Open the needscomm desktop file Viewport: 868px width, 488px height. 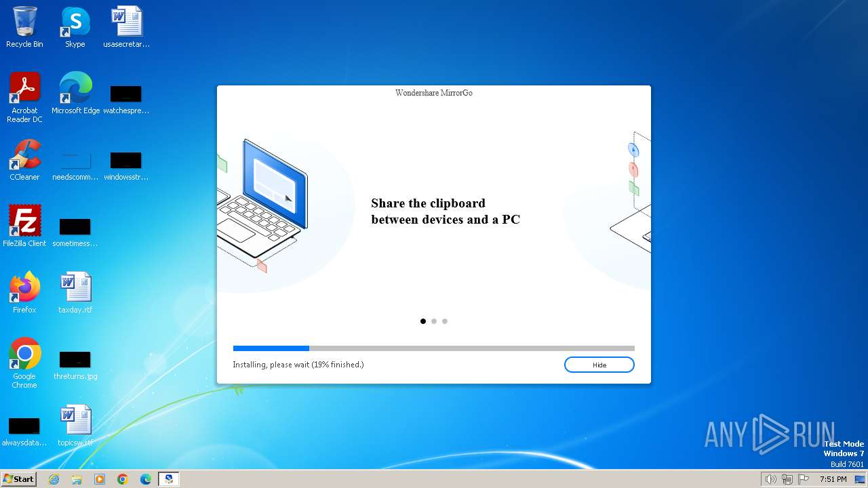point(75,166)
